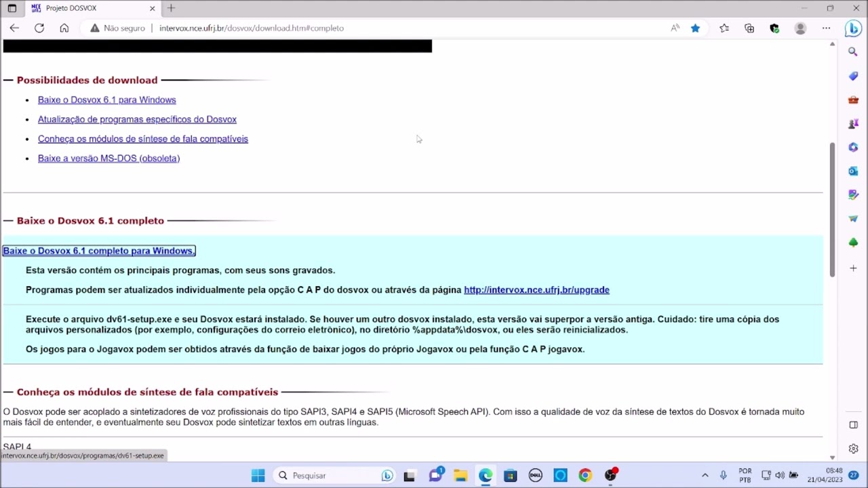
Task: Open File Explorer from taskbar
Action: click(x=460, y=476)
